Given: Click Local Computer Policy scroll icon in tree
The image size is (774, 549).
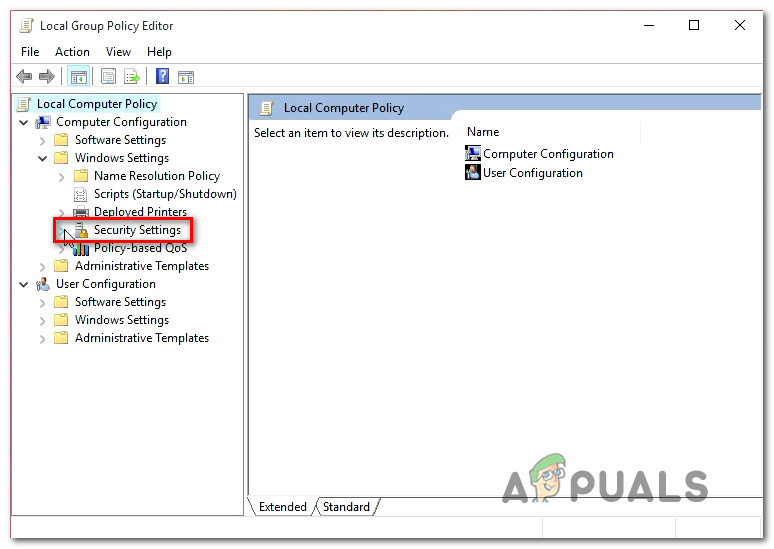Looking at the screenshot, I should tap(24, 104).
